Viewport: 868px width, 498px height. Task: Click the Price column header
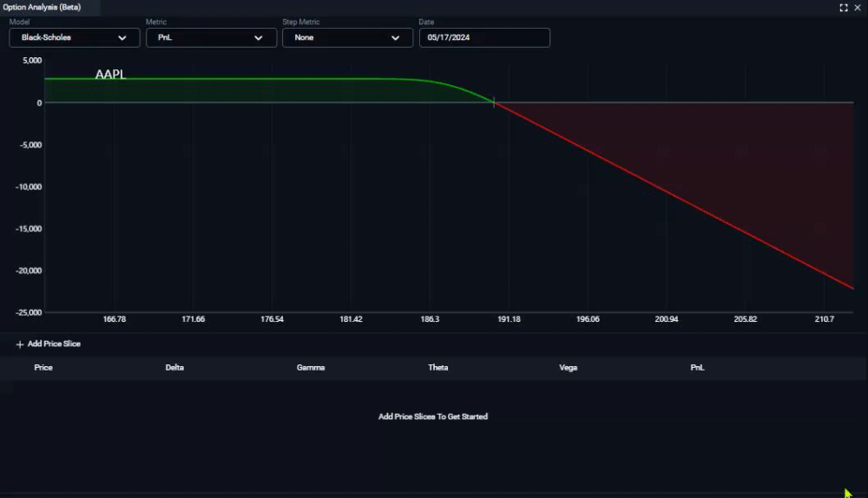(x=43, y=367)
